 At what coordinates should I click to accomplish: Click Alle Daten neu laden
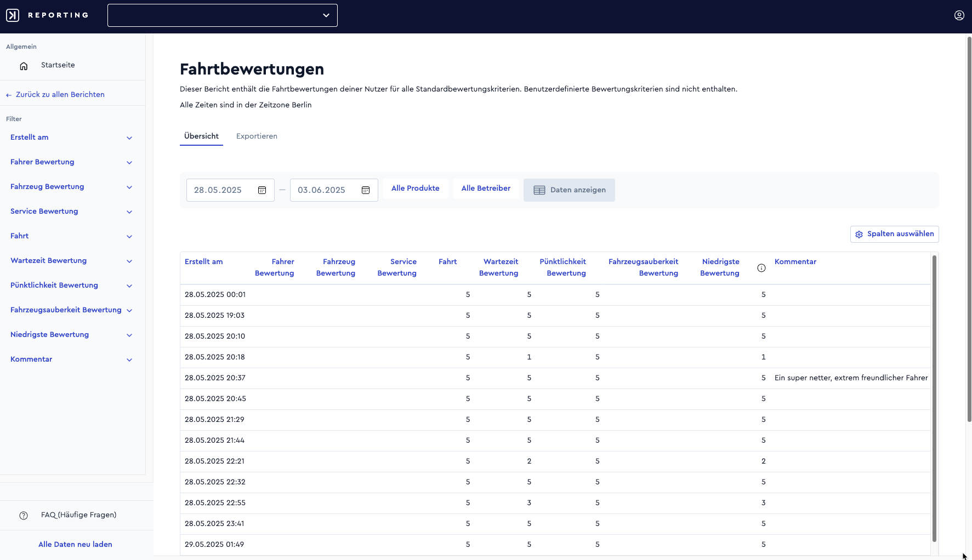pyautogui.click(x=75, y=545)
